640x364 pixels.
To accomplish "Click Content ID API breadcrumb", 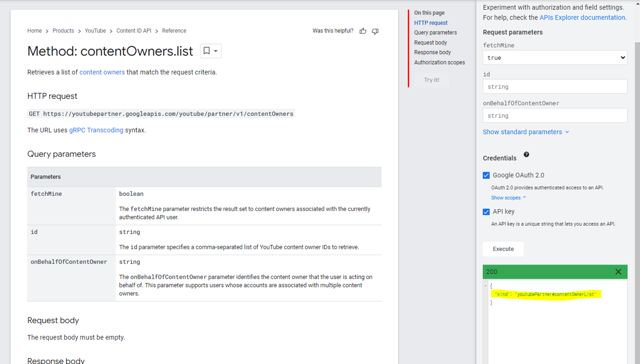I will point(134,31).
